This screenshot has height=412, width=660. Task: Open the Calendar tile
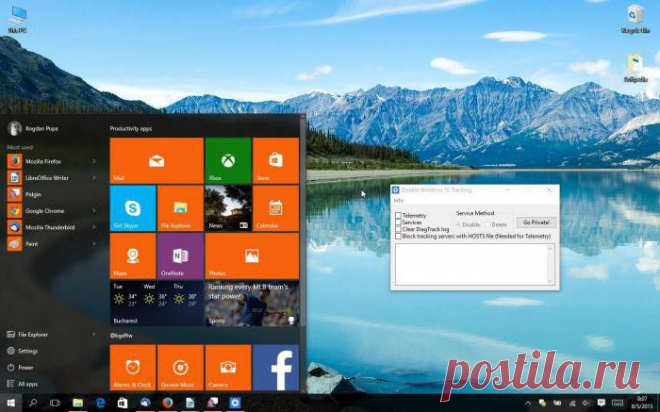276,208
